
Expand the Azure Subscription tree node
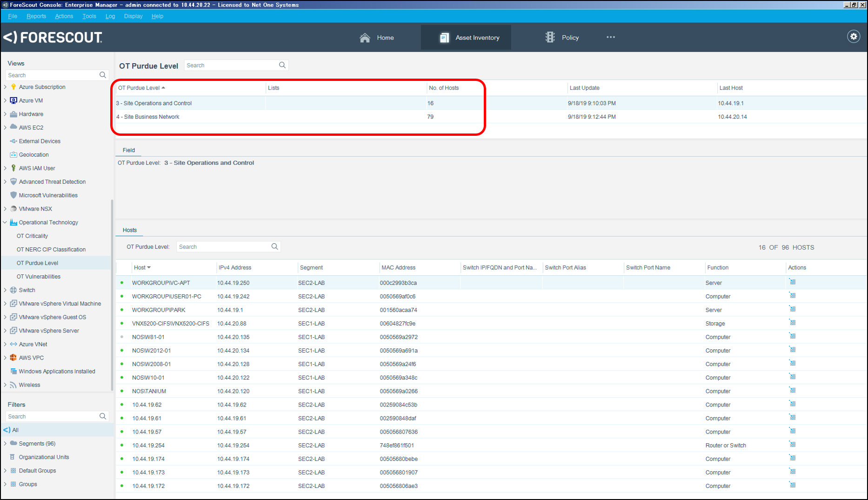(x=5, y=87)
